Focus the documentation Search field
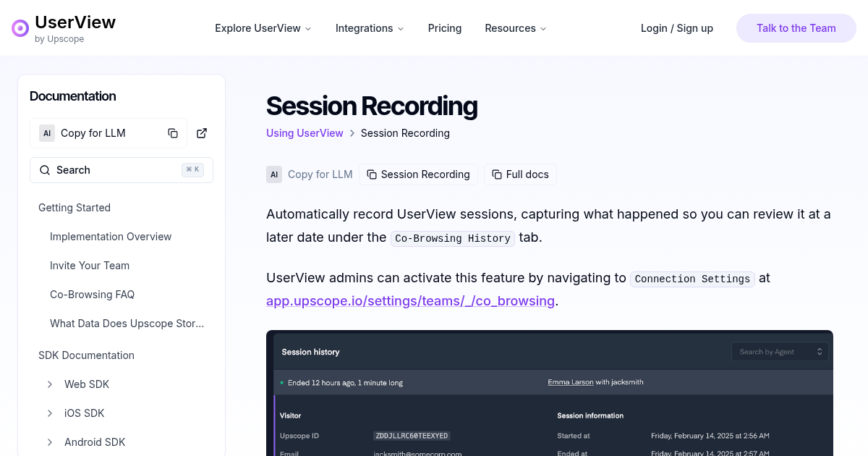 [122, 170]
